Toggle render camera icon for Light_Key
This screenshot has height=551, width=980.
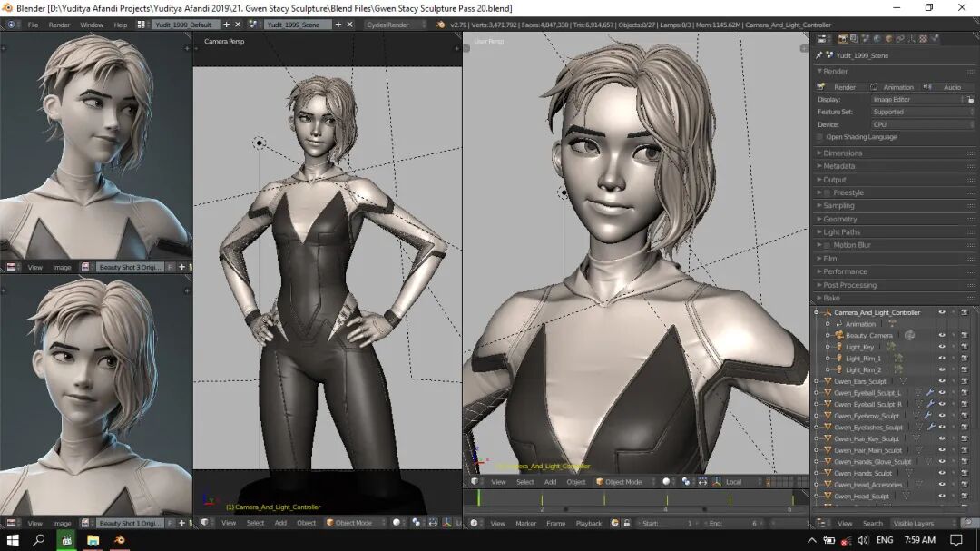(x=965, y=347)
